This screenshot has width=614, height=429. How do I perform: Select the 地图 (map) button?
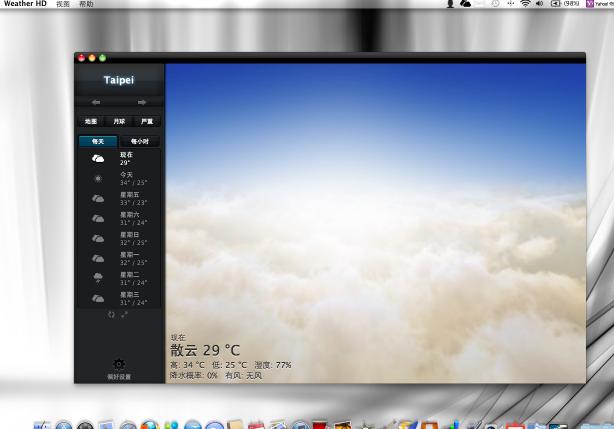coord(91,121)
